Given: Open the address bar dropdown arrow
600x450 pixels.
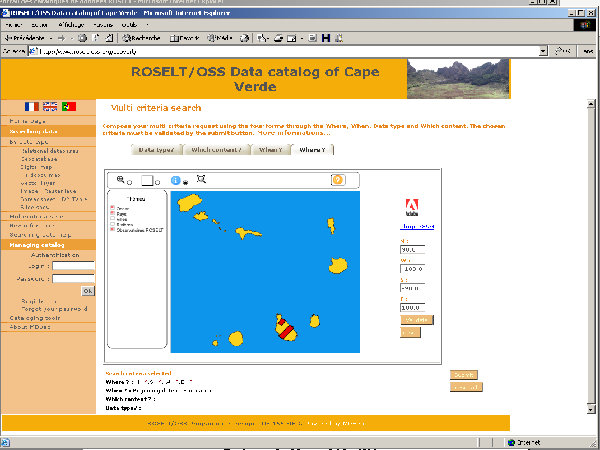Looking at the screenshot, I should point(543,51).
